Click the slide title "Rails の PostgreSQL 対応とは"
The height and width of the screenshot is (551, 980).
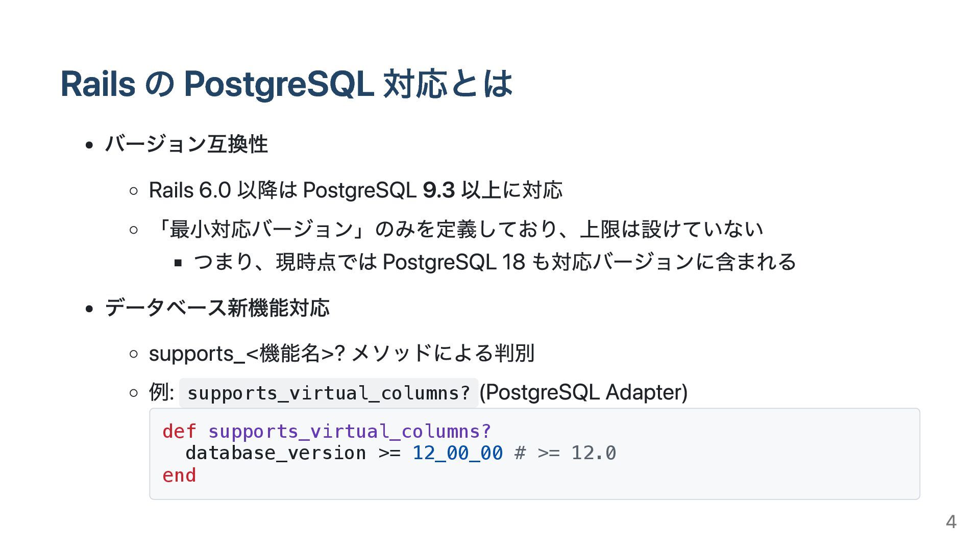[286, 84]
